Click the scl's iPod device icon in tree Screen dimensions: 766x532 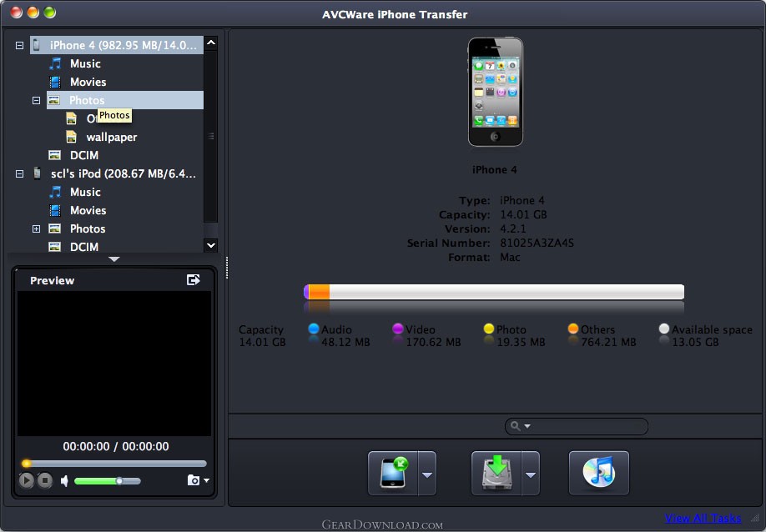coord(37,173)
